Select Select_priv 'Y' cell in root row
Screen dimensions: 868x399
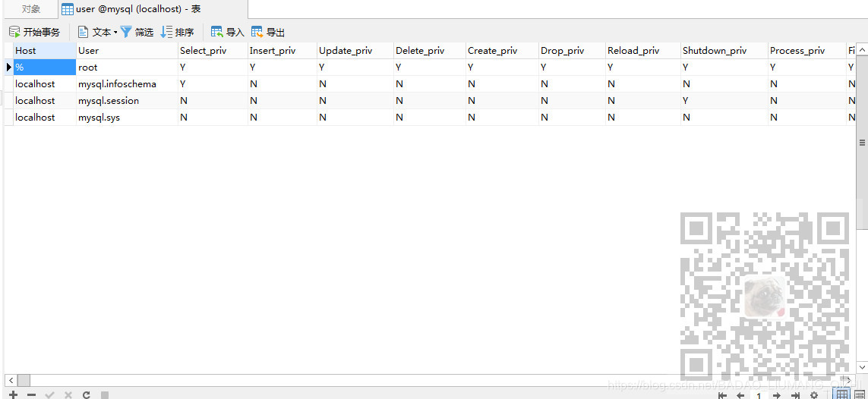coord(213,68)
